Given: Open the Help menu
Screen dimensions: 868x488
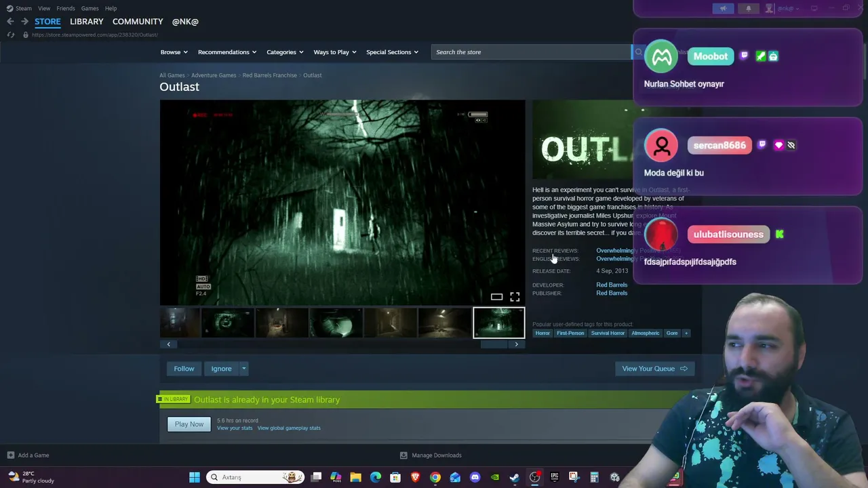Looking at the screenshot, I should [x=111, y=8].
